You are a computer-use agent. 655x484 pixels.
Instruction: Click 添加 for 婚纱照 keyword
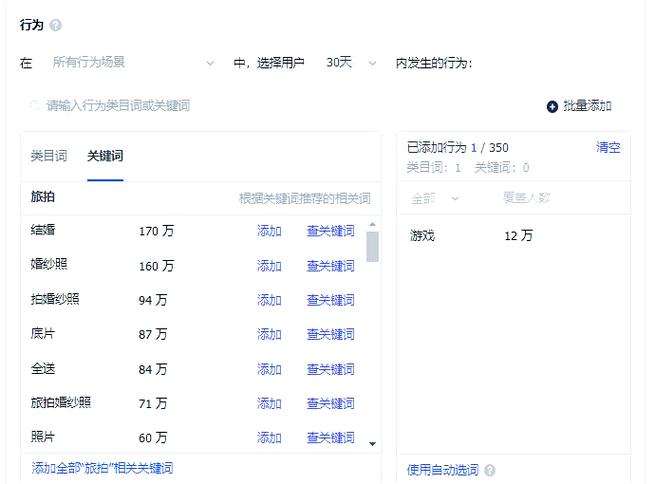(269, 266)
